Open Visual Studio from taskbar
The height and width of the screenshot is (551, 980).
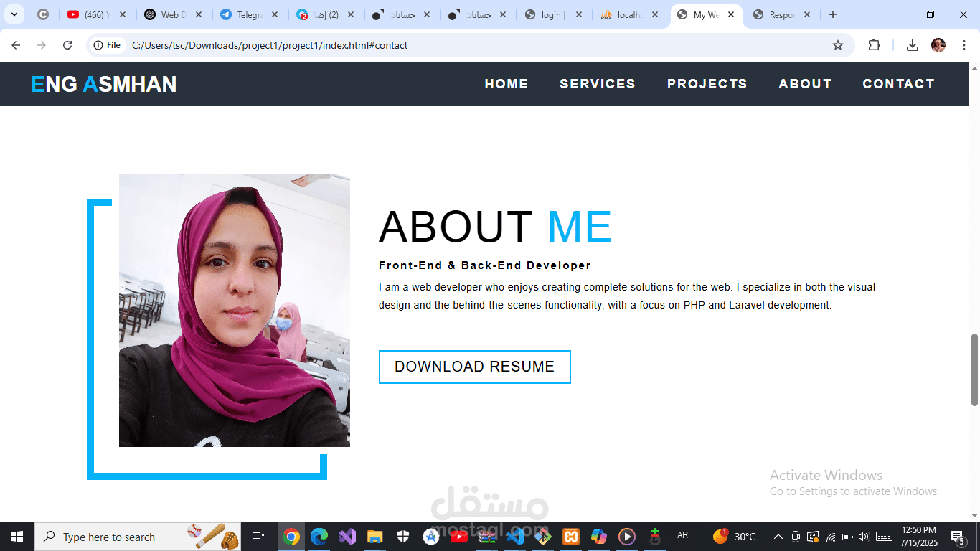[x=347, y=537]
